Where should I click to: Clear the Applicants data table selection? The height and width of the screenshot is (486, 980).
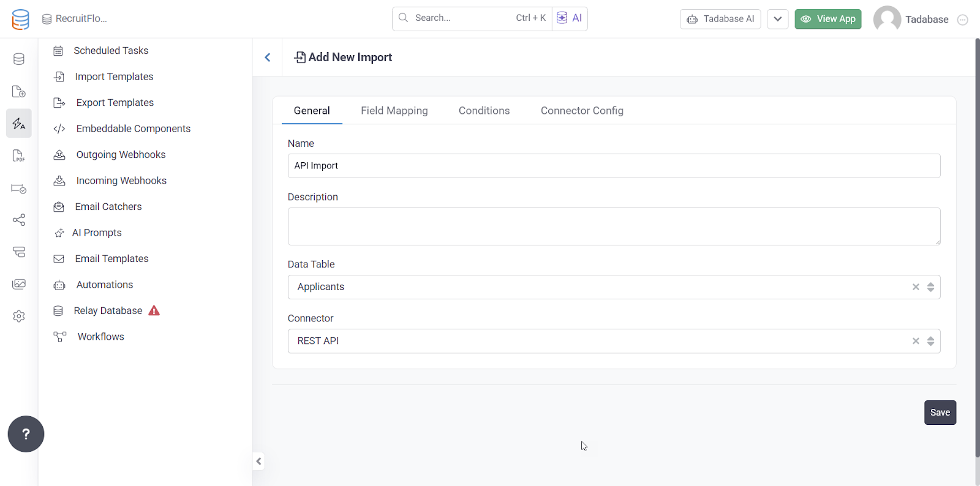916,287
